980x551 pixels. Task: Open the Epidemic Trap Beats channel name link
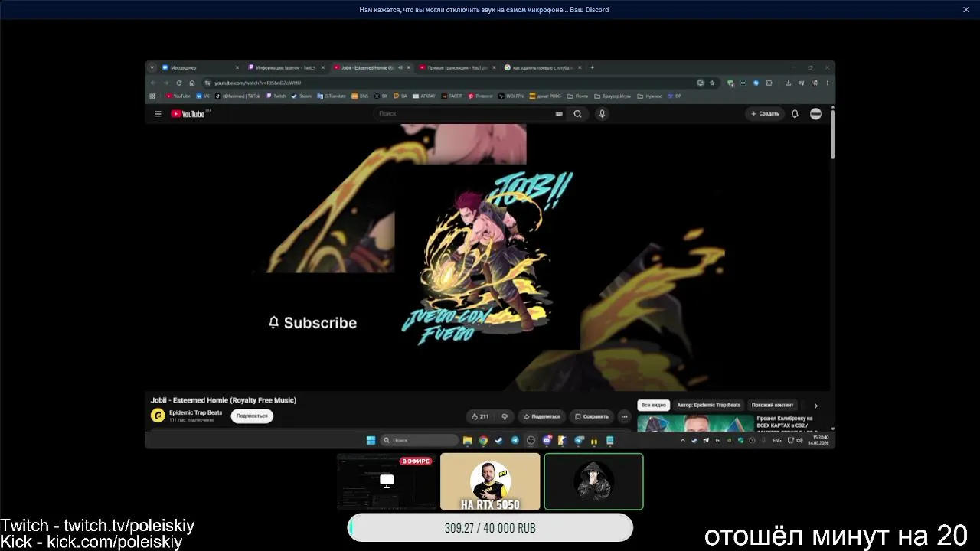click(195, 412)
